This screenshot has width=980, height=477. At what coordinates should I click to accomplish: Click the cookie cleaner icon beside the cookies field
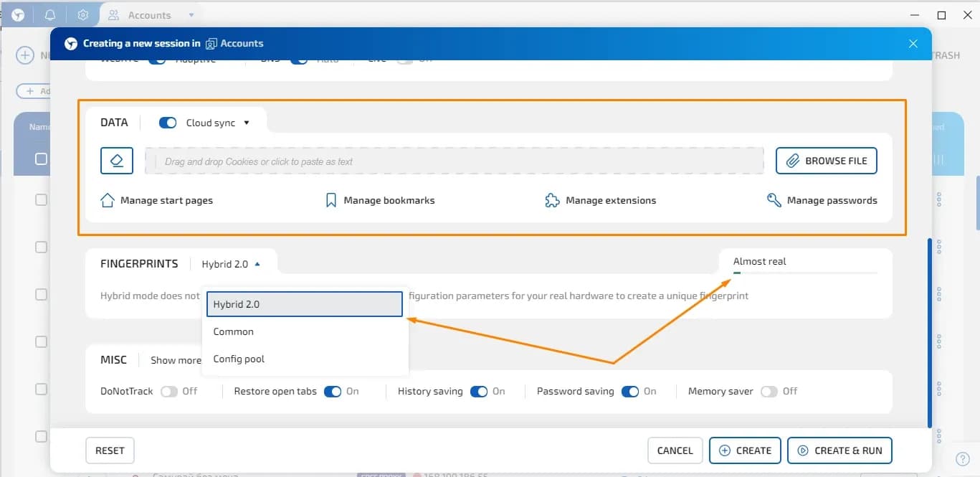(116, 160)
